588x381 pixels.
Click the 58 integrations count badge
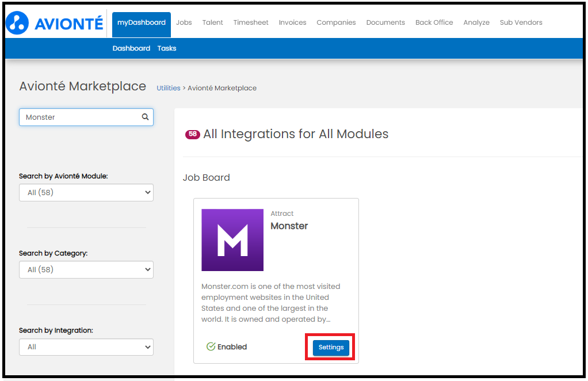click(192, 134)
